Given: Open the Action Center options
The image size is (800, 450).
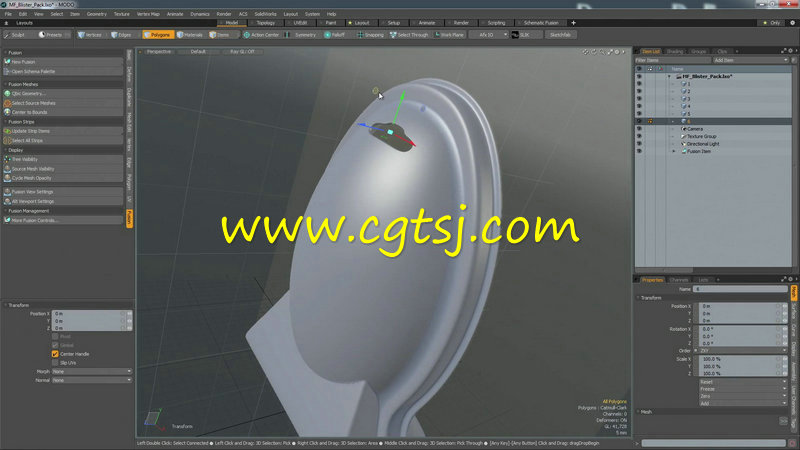Looking at the screenshot, I should [x=262, y=35].
